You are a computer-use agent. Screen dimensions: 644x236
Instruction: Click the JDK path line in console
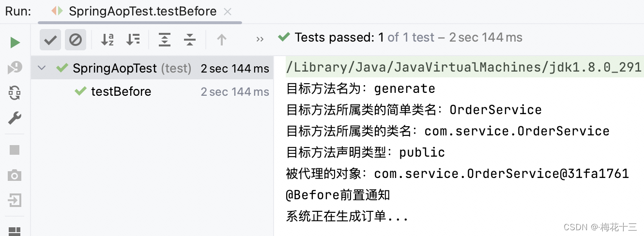[x=464, y=67]
